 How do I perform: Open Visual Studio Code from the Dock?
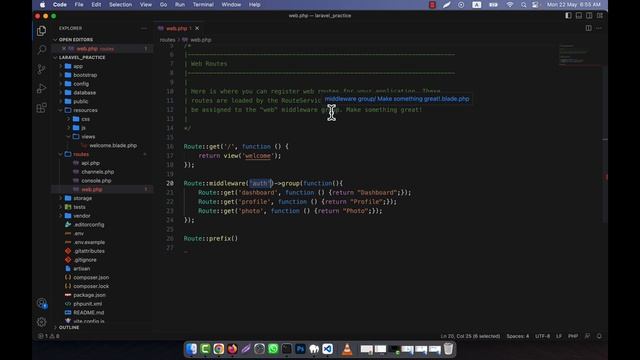pyautogui.click(x=327, y=349)
